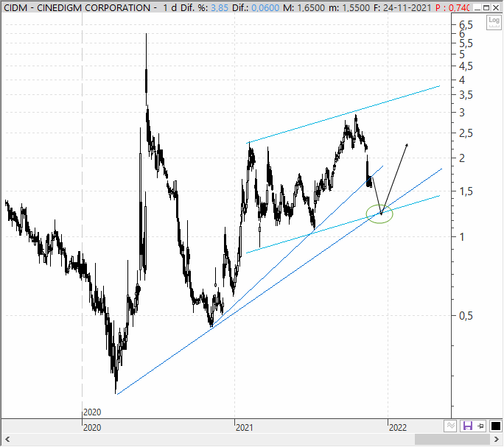Click the horizontal scrollbar thumb

(x=452, y=440)
